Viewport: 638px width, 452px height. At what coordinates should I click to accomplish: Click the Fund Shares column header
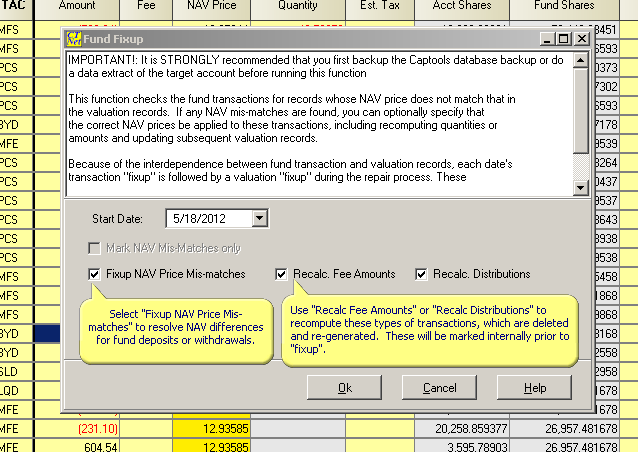point(573,8)
